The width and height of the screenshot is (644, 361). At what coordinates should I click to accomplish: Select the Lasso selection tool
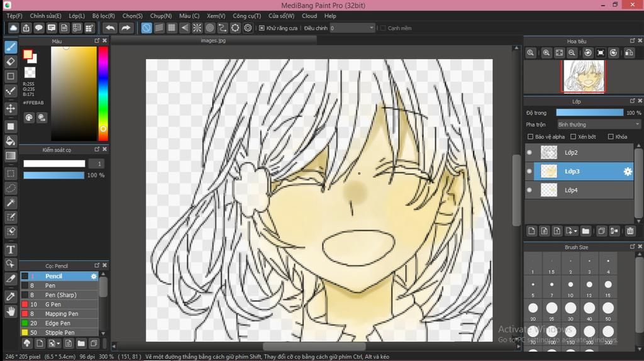point(11,188)
